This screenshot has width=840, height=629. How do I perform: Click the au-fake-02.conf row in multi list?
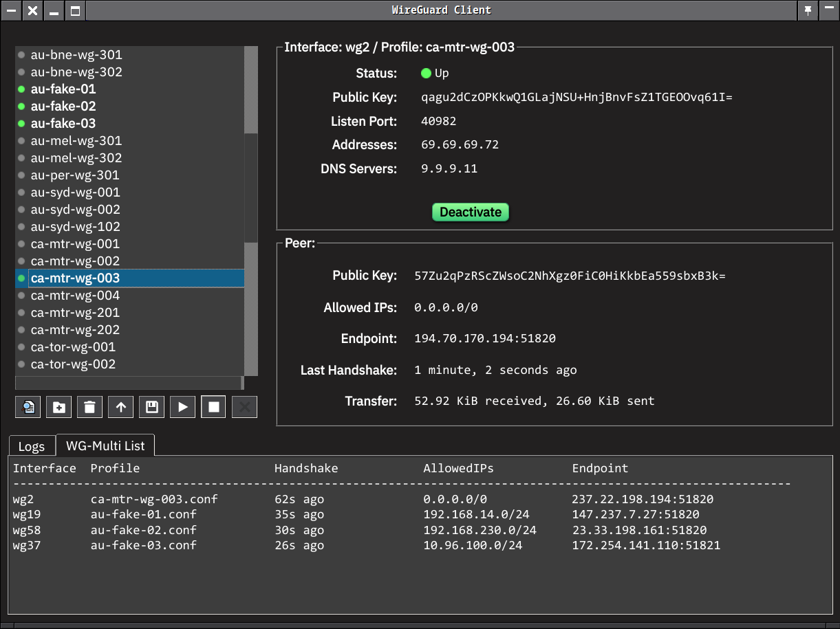pos(143,530)
